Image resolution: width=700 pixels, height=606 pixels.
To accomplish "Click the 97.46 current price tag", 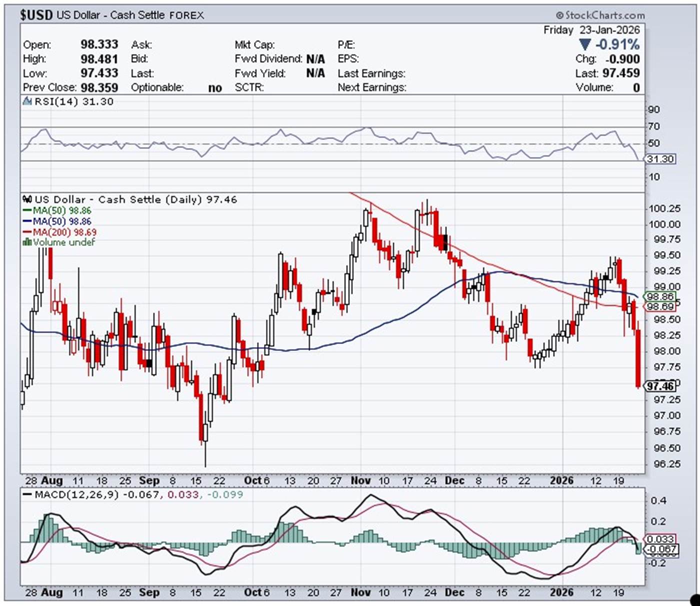I will tap(660, 386).
